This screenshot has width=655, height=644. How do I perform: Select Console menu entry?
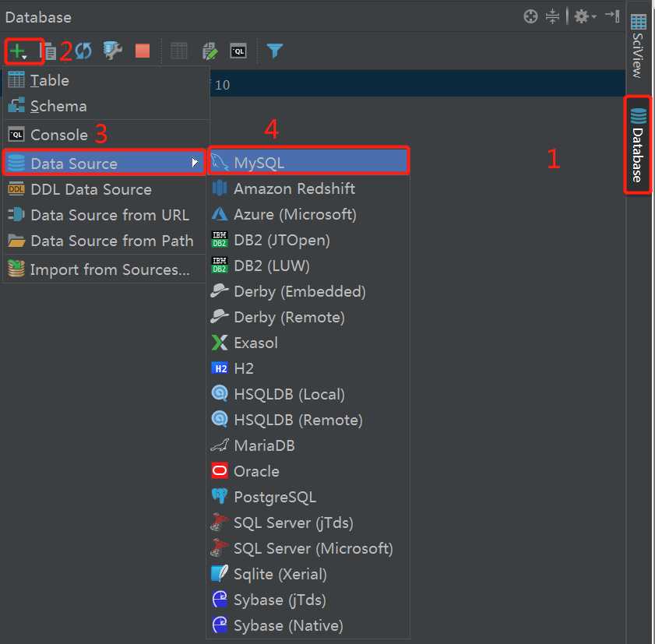[x=105, y=135]
